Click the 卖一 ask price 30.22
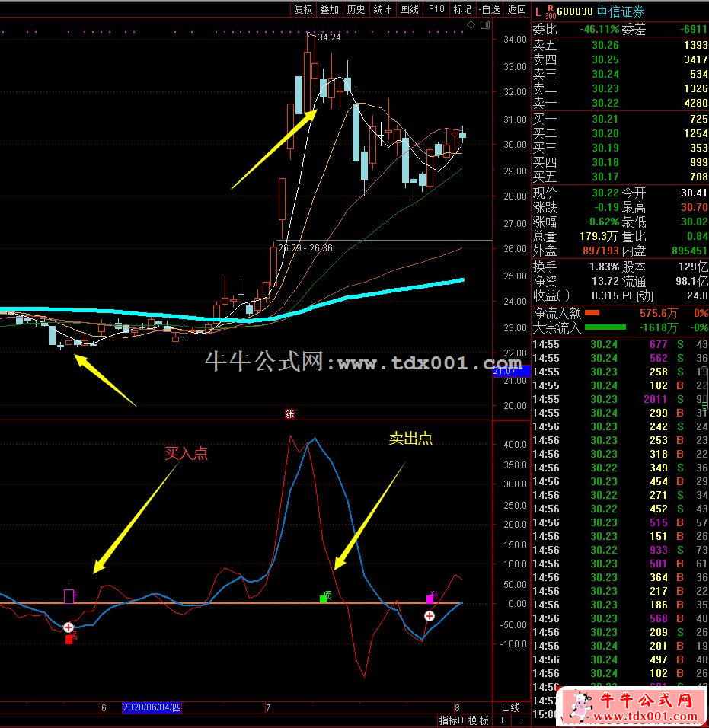 click(605, 103)
